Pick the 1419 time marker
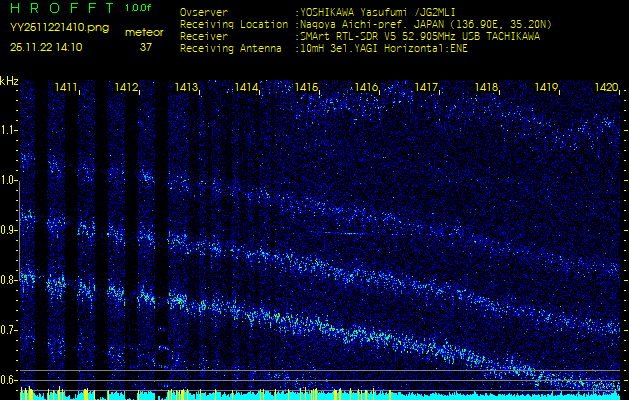Viewport: 629px width, 400px height. [546, 88]
